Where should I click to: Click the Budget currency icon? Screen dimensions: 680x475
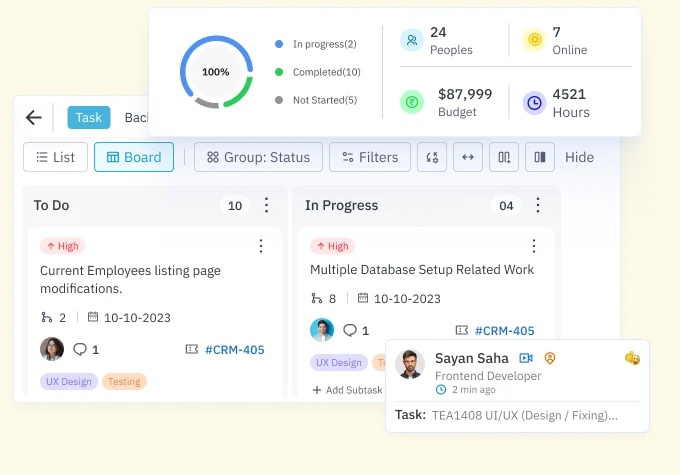coord(412,102)
